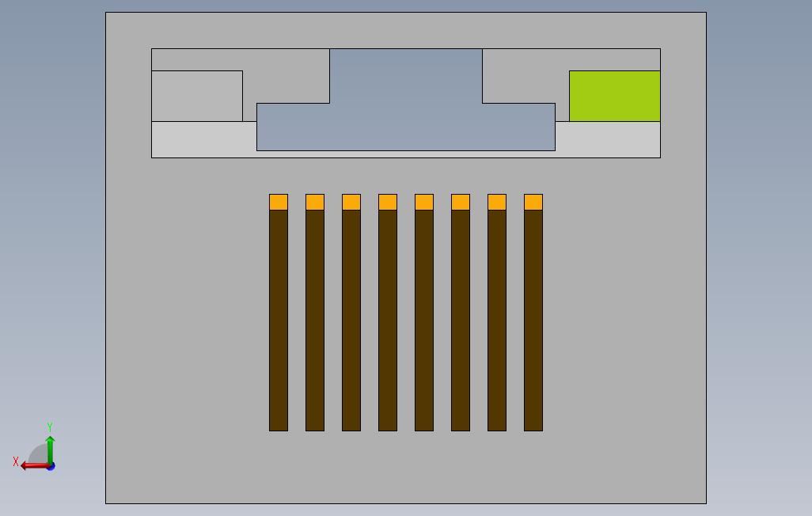This screenshot has width=812, height=516.
Task: Select the leftmost orange contact pad
Action: coord(279,202)
